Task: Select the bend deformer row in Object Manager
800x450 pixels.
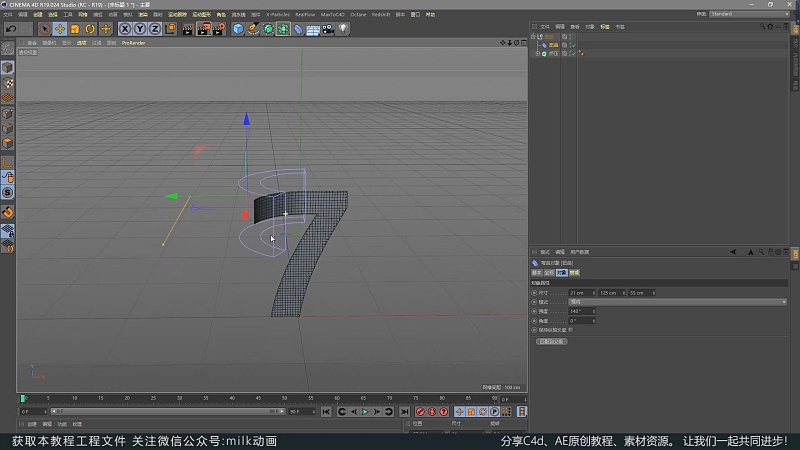Action: point(554,45)
